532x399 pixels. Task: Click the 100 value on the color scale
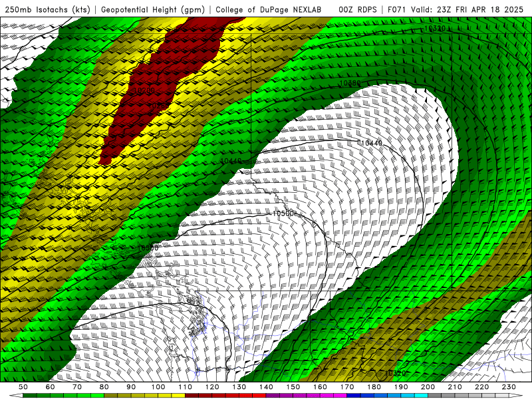point(158,387)
